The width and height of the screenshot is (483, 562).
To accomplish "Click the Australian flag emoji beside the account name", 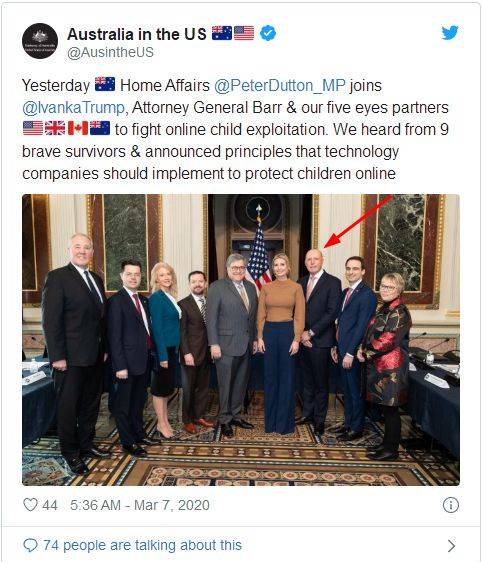I will (x=222, y=33).
